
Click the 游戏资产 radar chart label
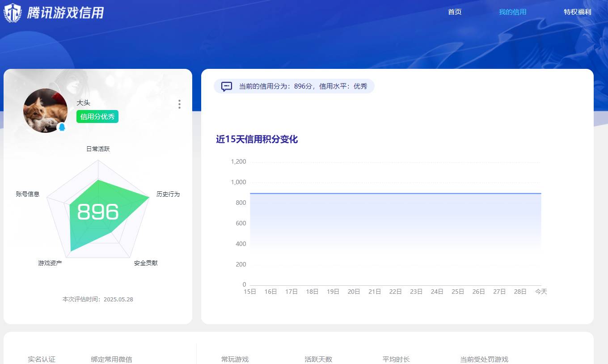pyautogui.click(x=50, y=263)
